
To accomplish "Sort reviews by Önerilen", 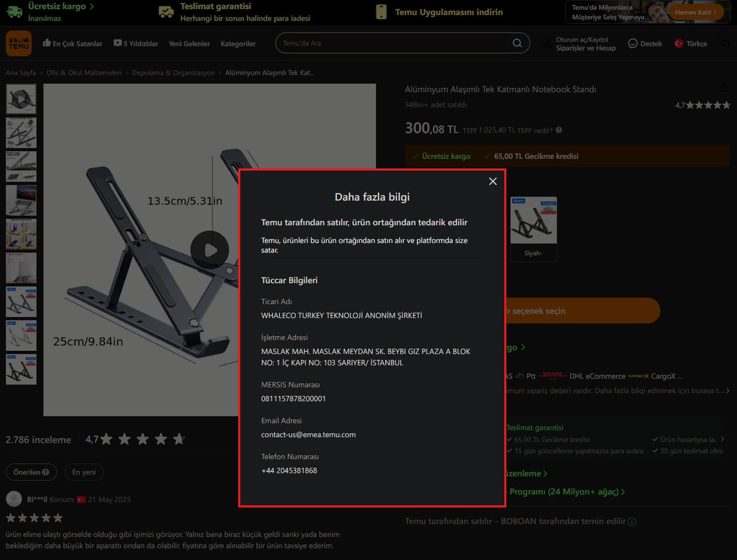I will click(x=31, y=472).
